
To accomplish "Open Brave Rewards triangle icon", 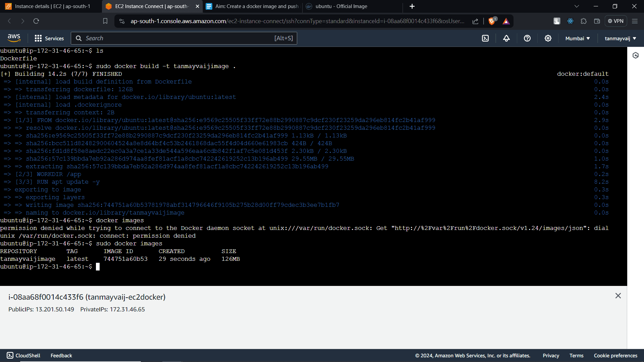I will coord(506,21).
